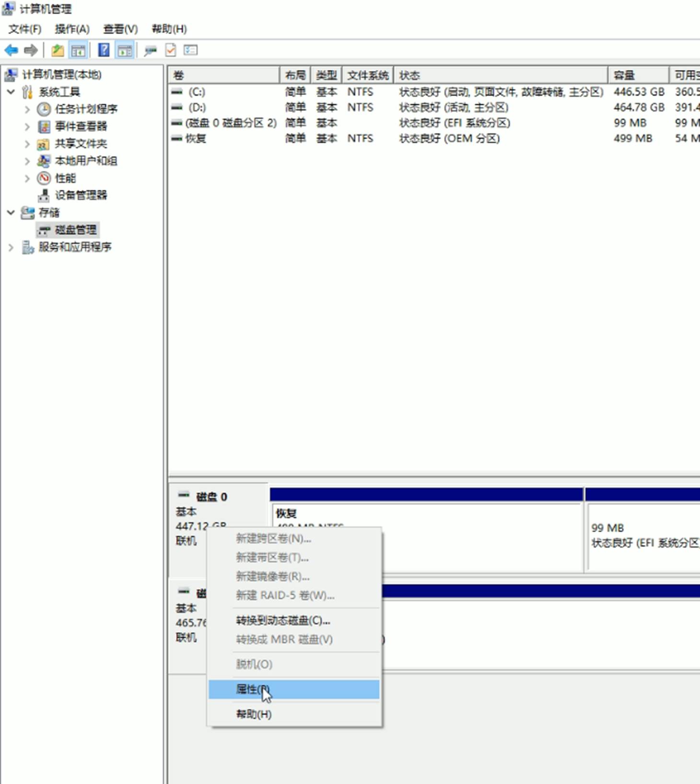Viewport: 700px width, 784px height.
Task: Click the checklist settings toolbar icon
Action: pos(190,50)
